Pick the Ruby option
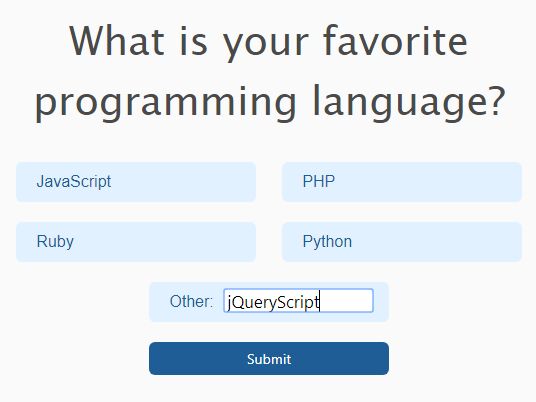 tap(136, 242)
